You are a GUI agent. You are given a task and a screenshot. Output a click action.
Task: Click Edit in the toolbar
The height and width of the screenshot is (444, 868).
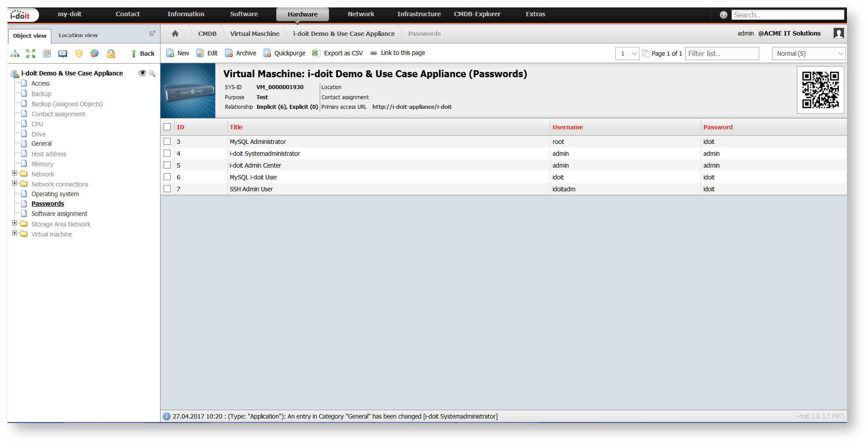point(207,53)
